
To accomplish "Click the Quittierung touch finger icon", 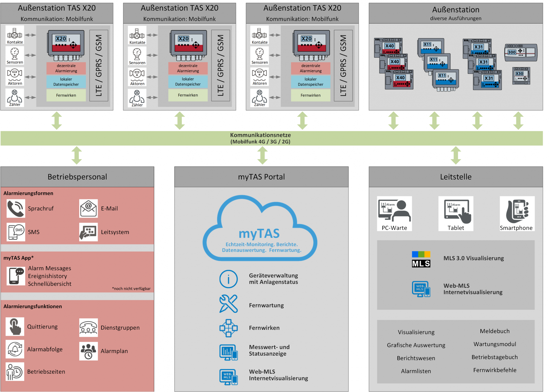I will pos(15,327).
